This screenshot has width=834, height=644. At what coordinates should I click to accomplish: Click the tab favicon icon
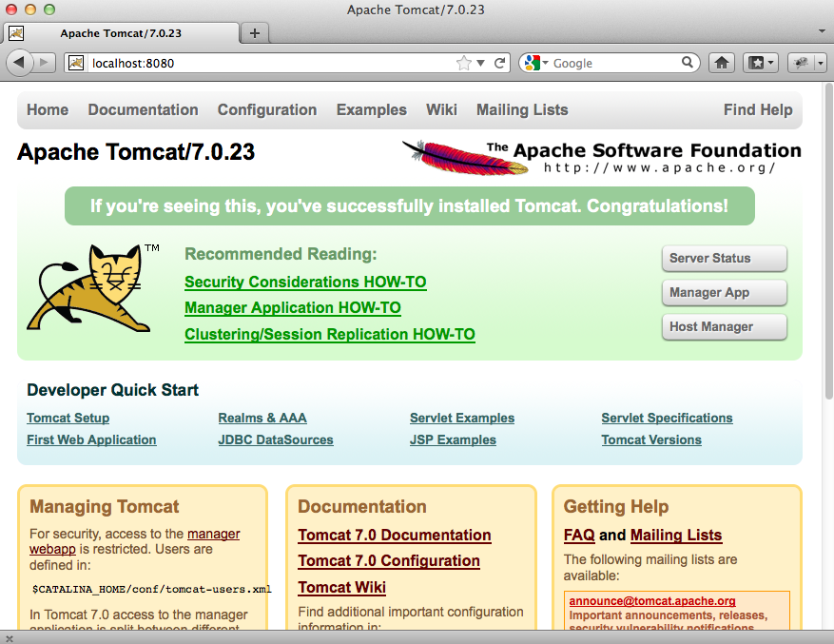16,33
